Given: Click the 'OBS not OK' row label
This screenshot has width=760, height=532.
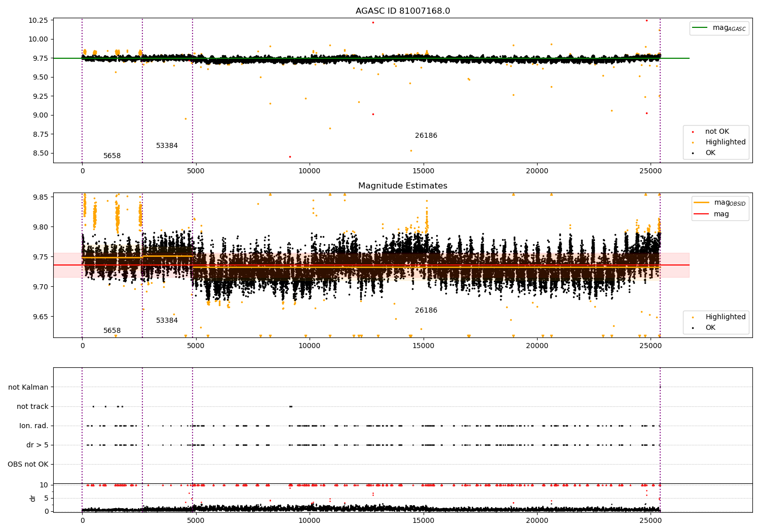Looking at the screenshot, I should (28, 464).
